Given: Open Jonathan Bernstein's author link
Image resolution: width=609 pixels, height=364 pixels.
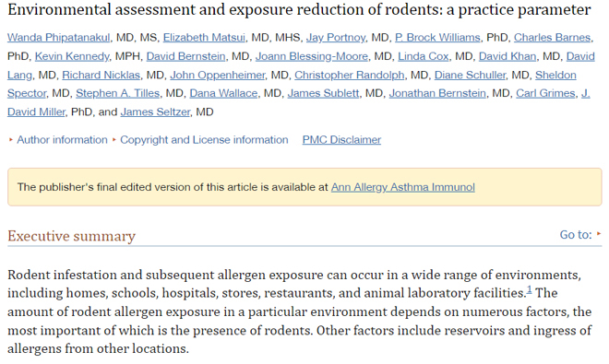Looking at the screenshot, I should pyautogui.click(x=437, y=93).
